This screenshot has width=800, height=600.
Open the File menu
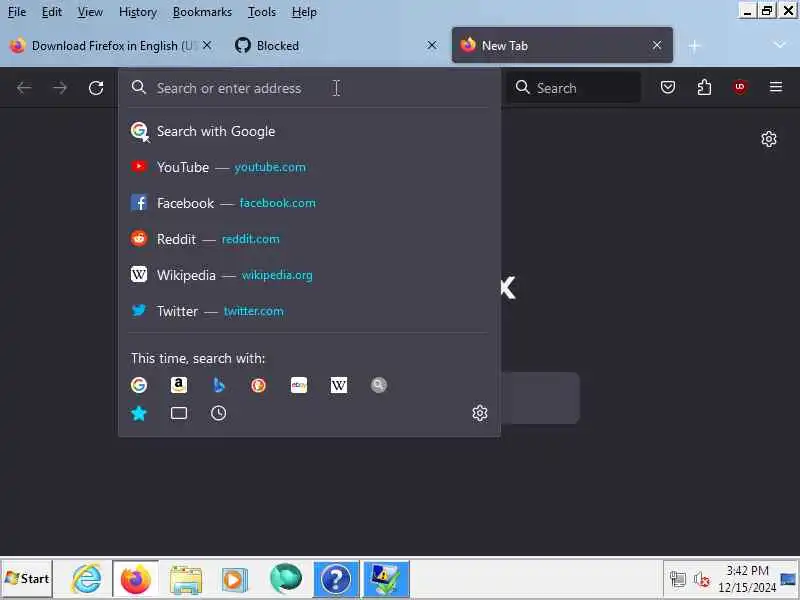pos(17,12)
